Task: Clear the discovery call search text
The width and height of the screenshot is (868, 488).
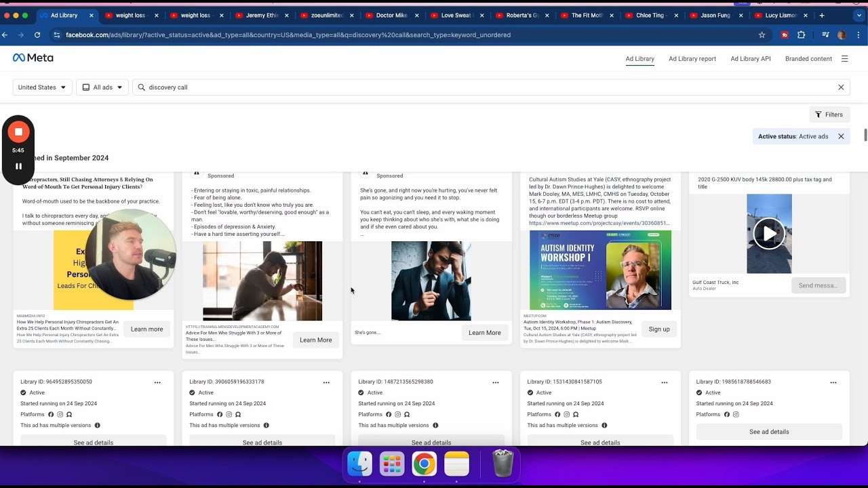Action: (841, 87)
